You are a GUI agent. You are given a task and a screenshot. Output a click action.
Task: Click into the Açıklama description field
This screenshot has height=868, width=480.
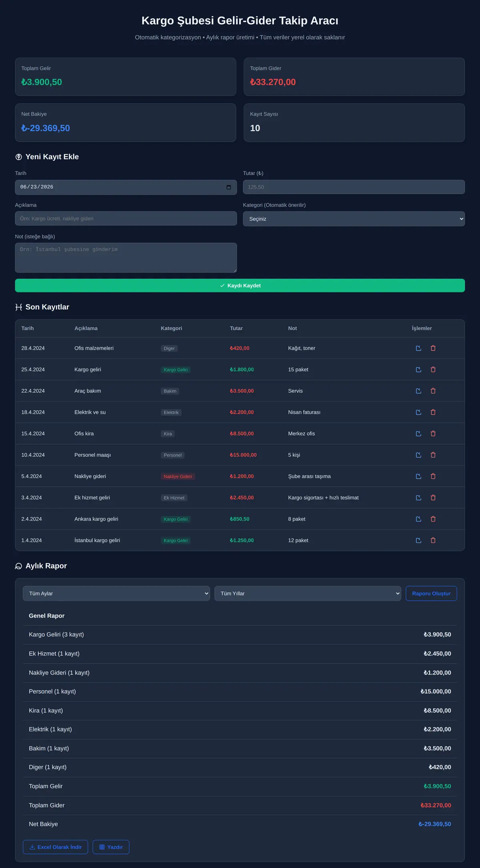[x=126, y=219]
